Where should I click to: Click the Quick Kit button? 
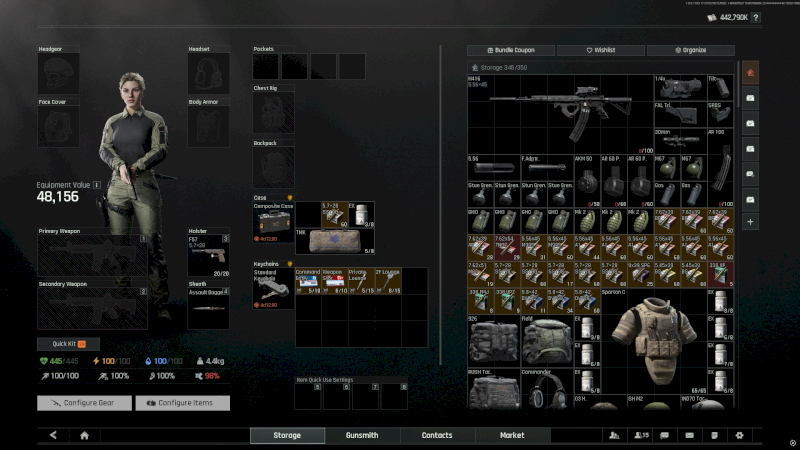68,344
